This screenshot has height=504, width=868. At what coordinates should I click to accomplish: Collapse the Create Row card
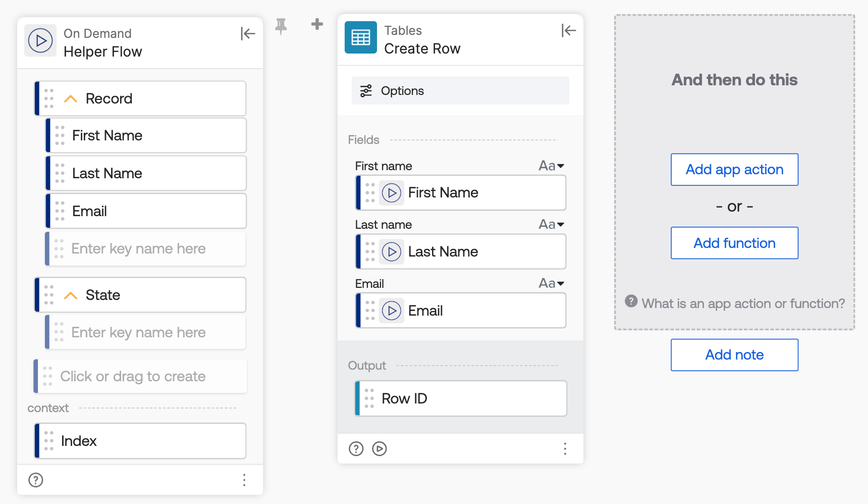569,31
